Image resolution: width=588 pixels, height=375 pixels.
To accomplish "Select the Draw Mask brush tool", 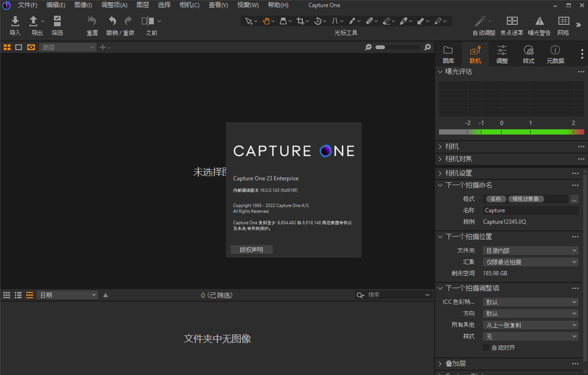I will (x=352, y=21).
